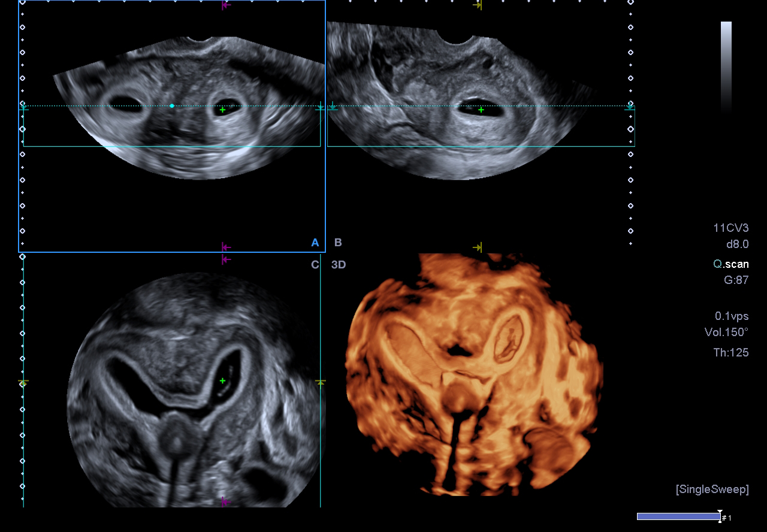Select the 3D view label
767x532 pixels.
click(339, 265)
